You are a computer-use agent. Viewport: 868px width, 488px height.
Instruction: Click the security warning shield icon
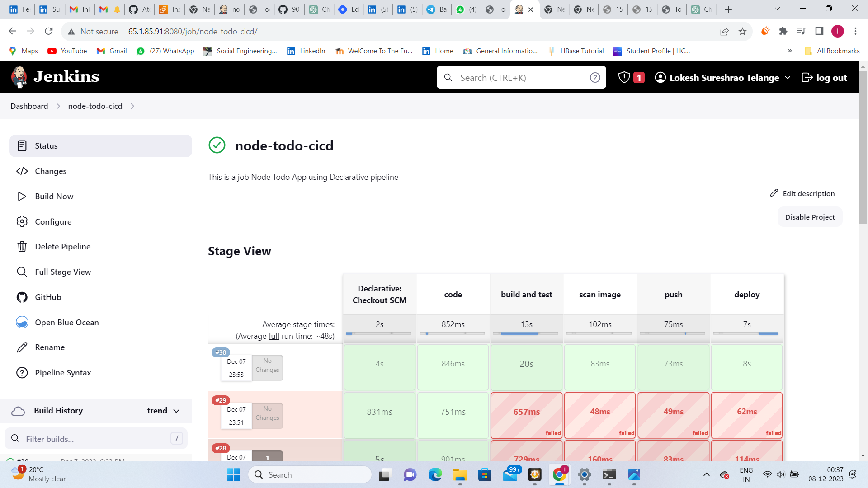(x=624, y=78)
